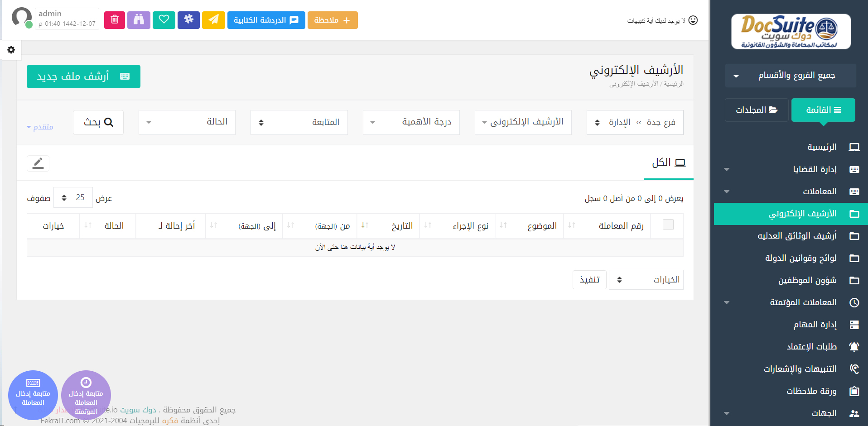Image resolution: width=868 pixels, height=426 pixels.
Task: Open the جميع الفروع والأقسام dropdown
Action: [x=790, y=76]
